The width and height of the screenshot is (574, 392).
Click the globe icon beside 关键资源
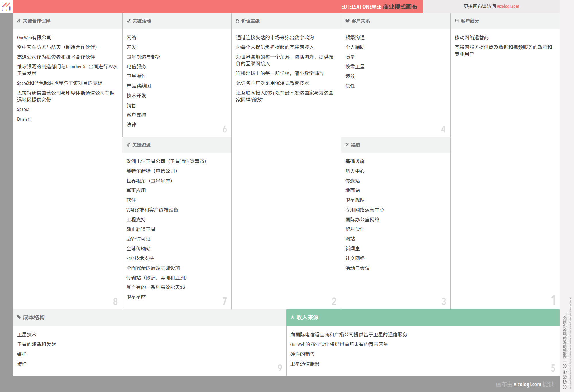(128, 145)
